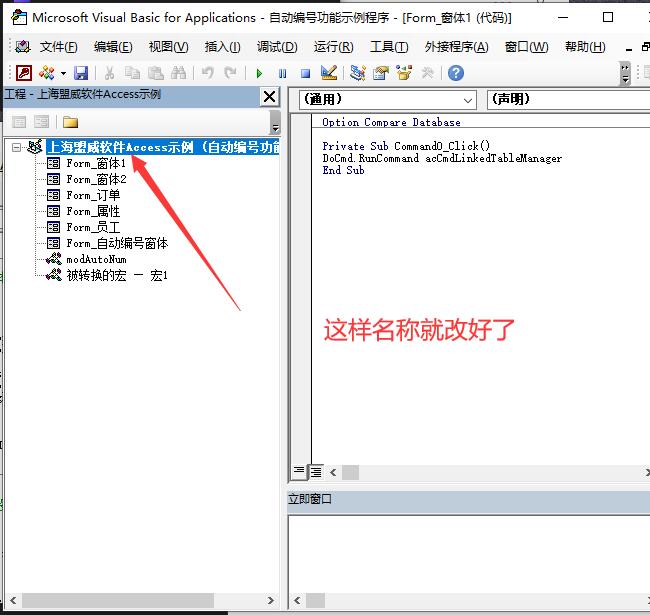
Task: Click the Toolbox wrench icon
Action: (427, 73)
